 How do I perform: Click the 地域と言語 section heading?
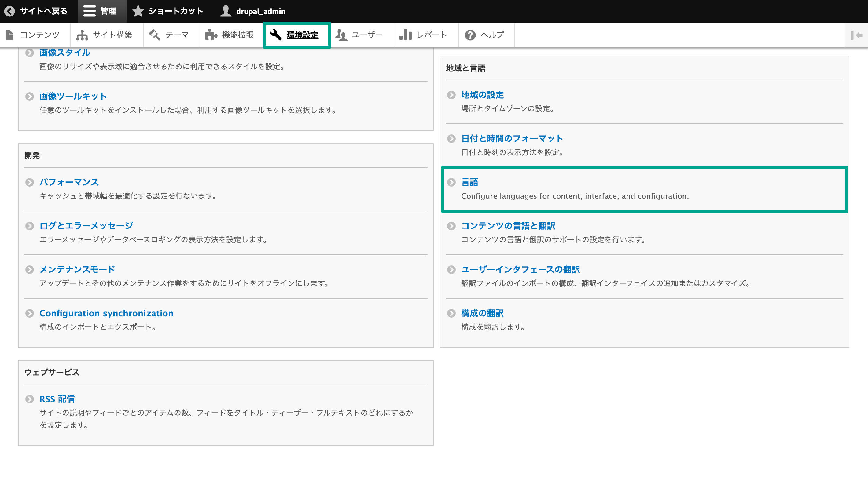[466, 68]
